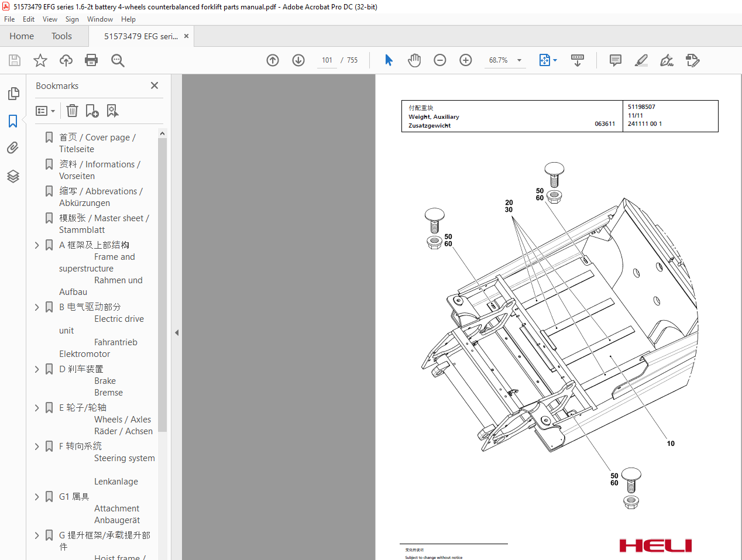The height and width of the screenshot is (560, 742).
Task: Open the File menu
Action: coord(9,19)
